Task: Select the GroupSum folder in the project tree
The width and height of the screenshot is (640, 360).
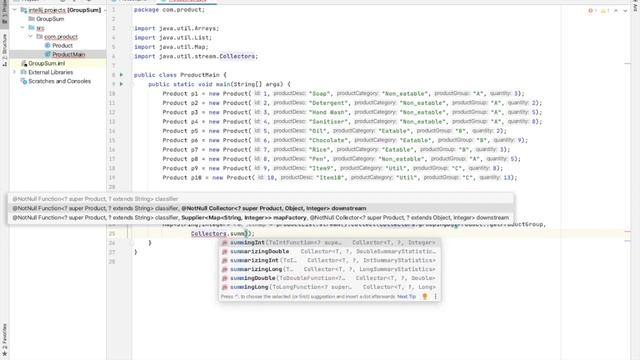Action: pos(50,19)
